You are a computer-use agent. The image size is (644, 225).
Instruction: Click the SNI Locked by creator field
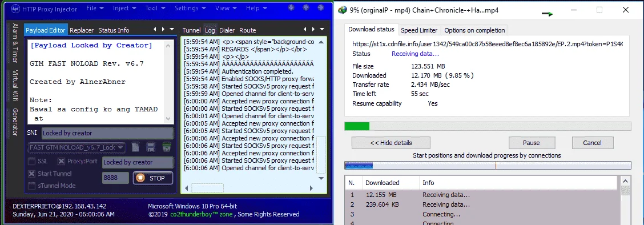tap(107, 133)
